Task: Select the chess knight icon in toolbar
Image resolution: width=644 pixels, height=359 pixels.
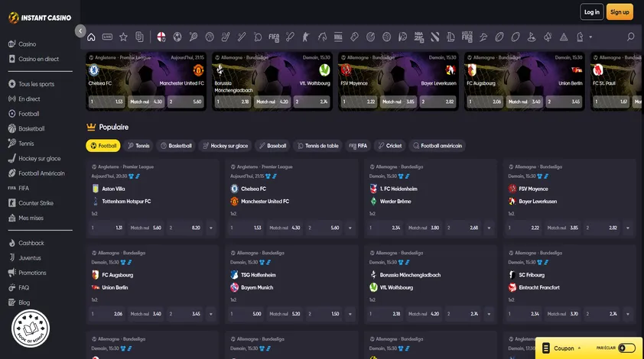Action: click(580, 37)
